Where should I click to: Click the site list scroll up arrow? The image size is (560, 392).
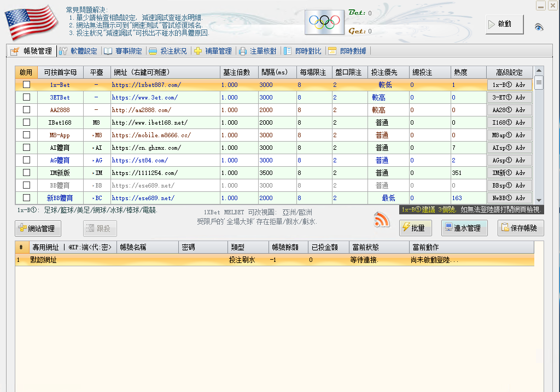539,70
